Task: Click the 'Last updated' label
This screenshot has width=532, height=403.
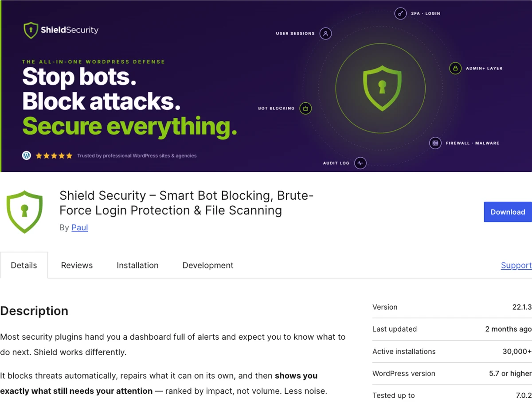Action: (395, 329)
